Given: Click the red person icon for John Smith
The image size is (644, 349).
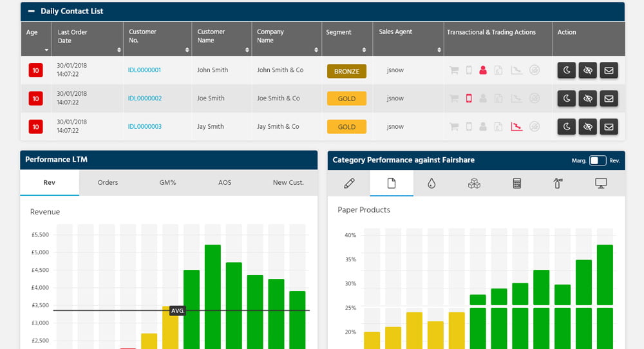Looking at the screenshot, I should coord(483,70).
